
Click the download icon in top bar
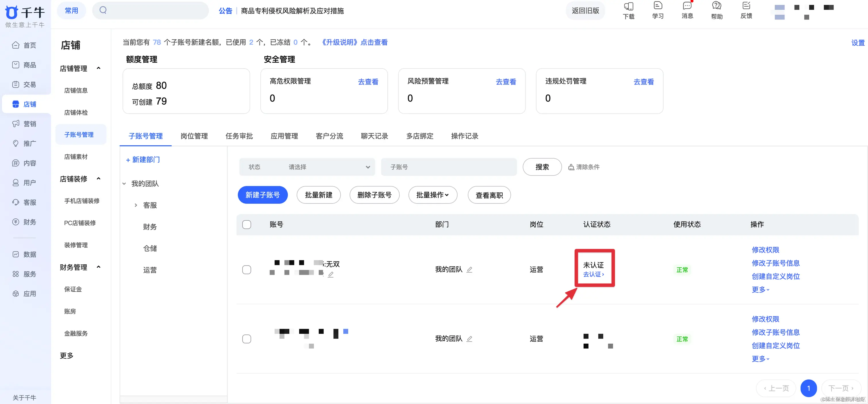(x=628, y=7)
